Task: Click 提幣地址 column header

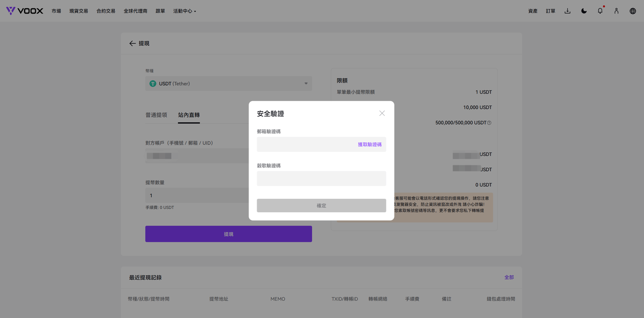Action: [x=219, y=299]
